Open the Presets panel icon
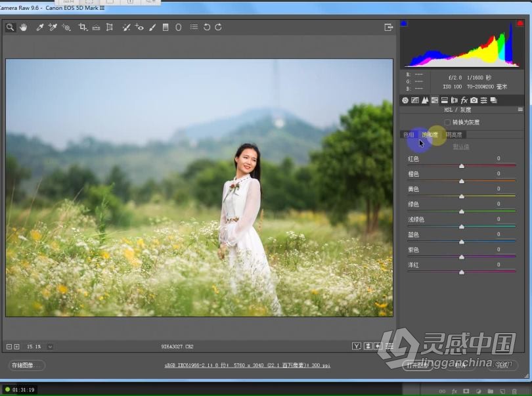The width and height of the screenshot is (532, 396). click(x=484, y=100)
